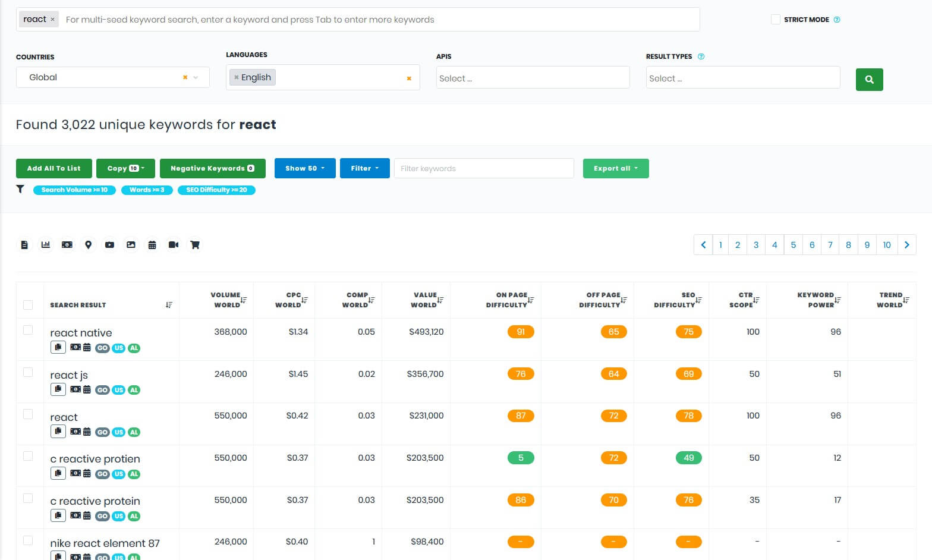Image resolution: width=932 pixels, height=560 pixels.
Task: Click the money bill icon in the icon row
Action: click(67, 245)
